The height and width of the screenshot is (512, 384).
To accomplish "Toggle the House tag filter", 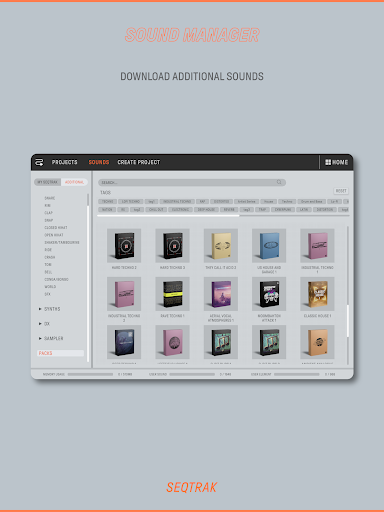I will [269, 201].
